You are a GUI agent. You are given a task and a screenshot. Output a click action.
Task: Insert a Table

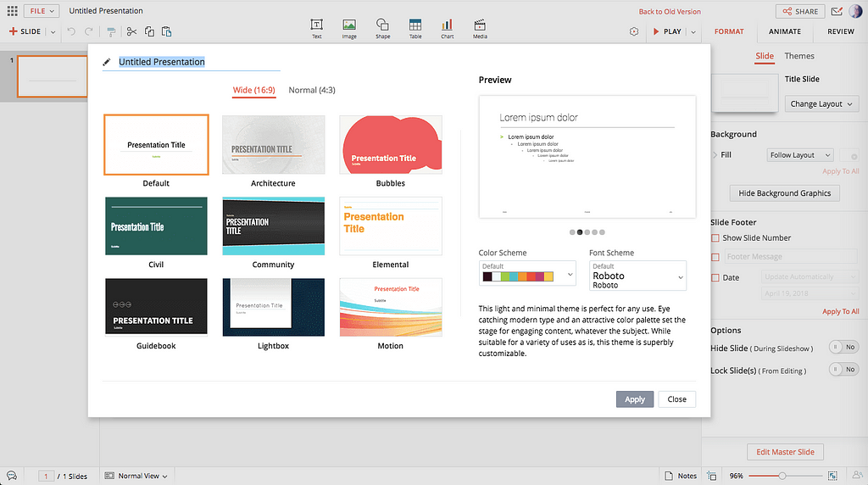[x=415, y=29]
